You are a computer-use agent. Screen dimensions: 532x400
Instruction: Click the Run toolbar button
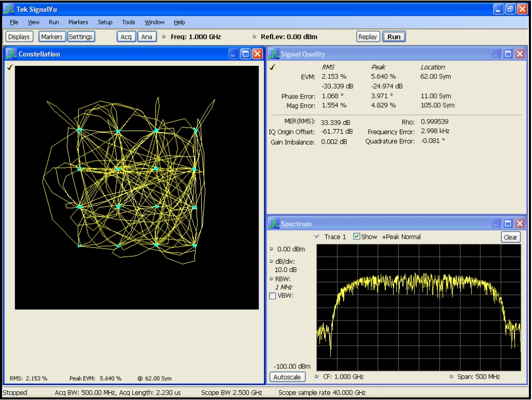[394, 37]
